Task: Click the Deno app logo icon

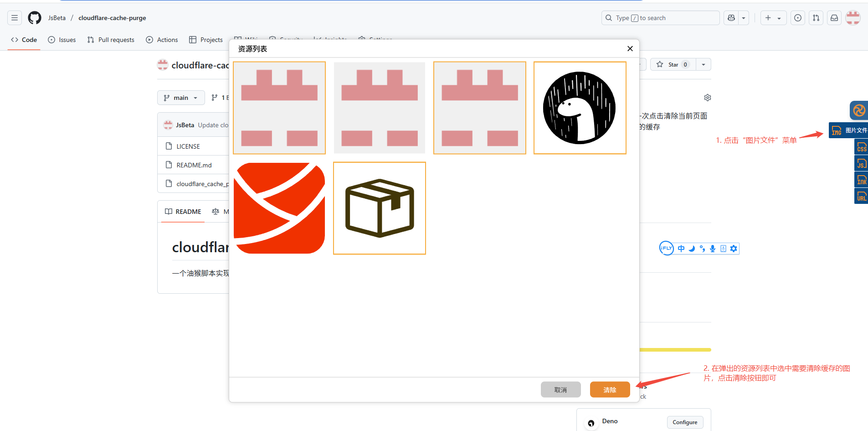Action: coord(591,423)
